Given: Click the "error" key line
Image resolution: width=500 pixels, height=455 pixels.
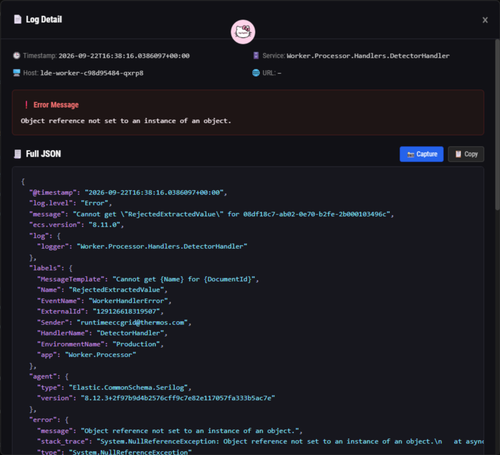Looking at the screenshot, I should pos(49,420).
